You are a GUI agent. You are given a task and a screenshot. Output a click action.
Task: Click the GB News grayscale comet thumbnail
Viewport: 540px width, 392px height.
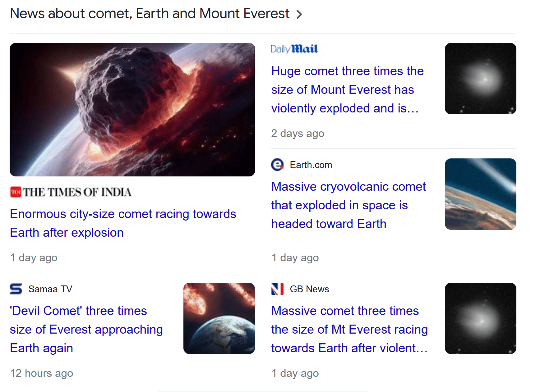(480, 318)
